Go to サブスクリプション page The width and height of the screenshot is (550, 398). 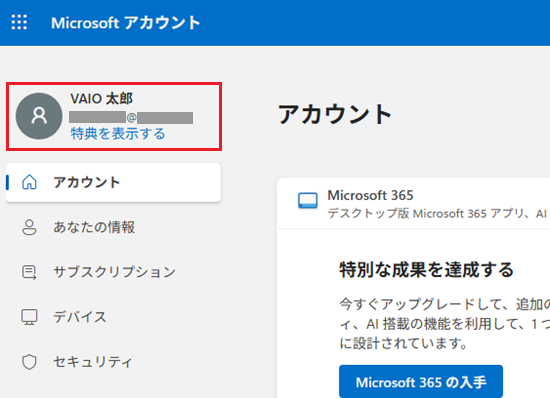tap(113, 272)
